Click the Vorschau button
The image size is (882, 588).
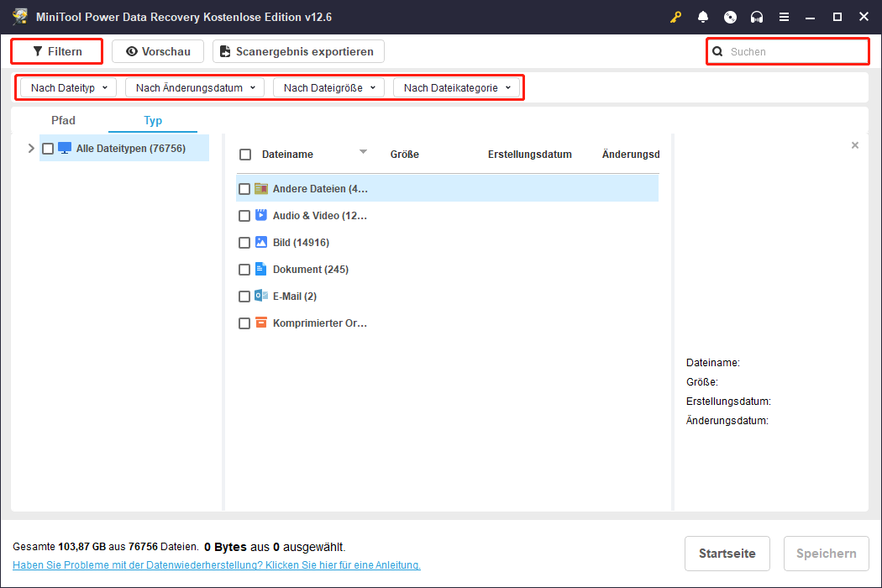click(158, 51)
